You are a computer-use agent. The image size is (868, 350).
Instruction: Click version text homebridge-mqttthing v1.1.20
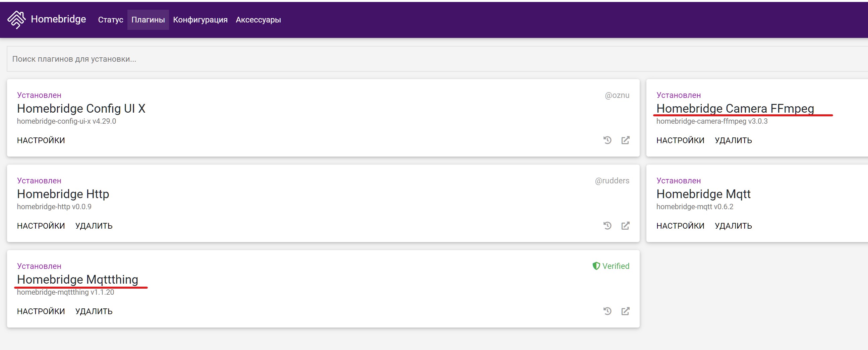[65, 292]
